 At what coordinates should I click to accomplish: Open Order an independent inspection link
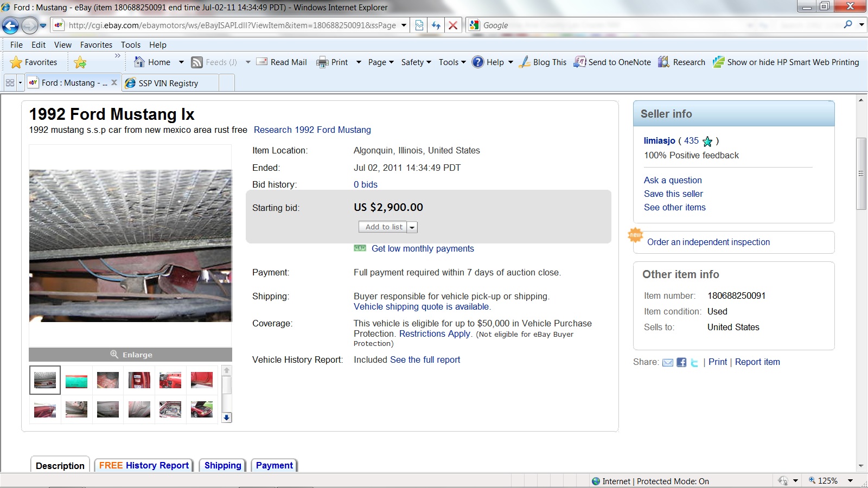[x=708, y=242]
